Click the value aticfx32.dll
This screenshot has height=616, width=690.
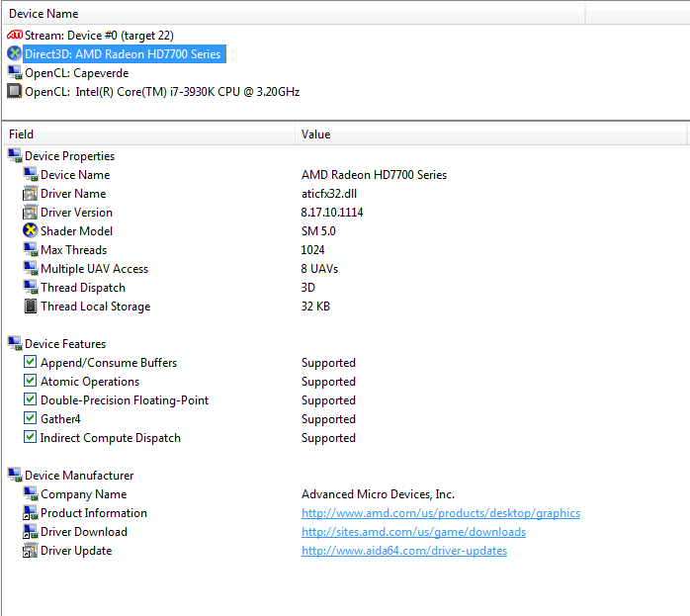point(329,194)
